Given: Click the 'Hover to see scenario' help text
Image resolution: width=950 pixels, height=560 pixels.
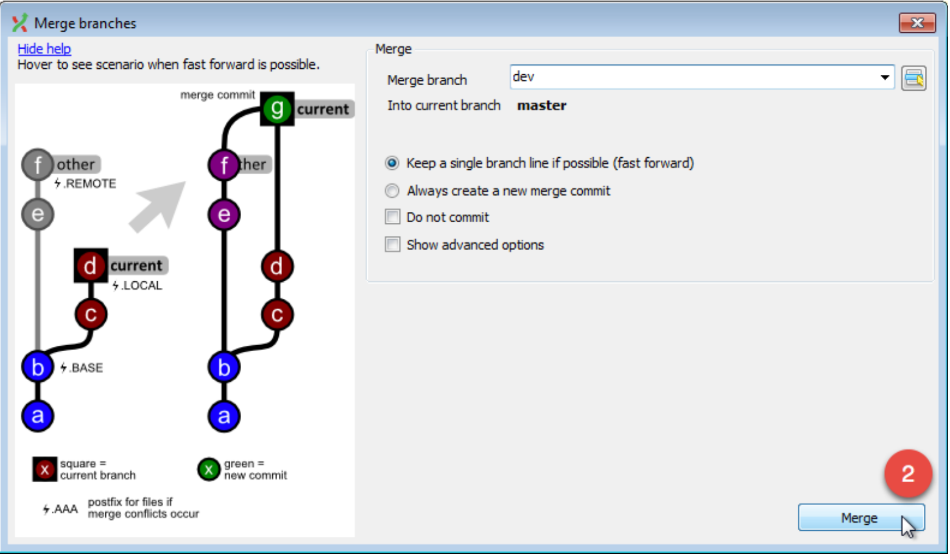Looking at the screenshot, I should pos(169,65).
